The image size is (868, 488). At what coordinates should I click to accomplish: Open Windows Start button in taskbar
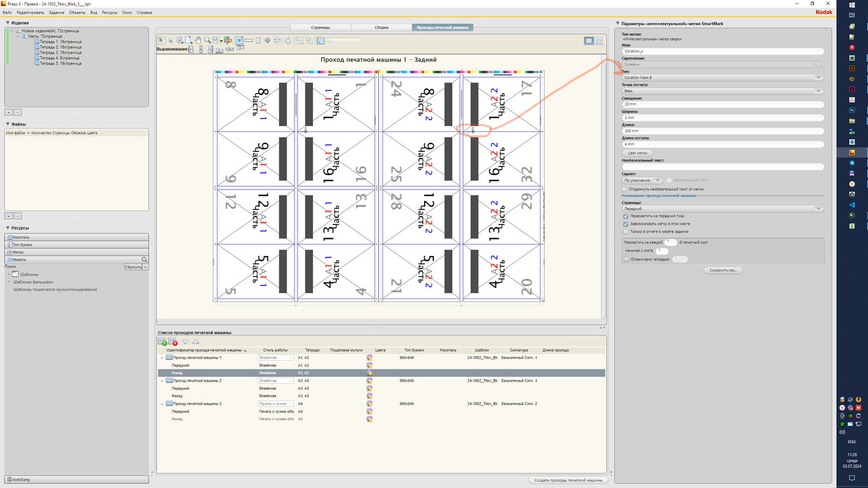pos(852,5)
